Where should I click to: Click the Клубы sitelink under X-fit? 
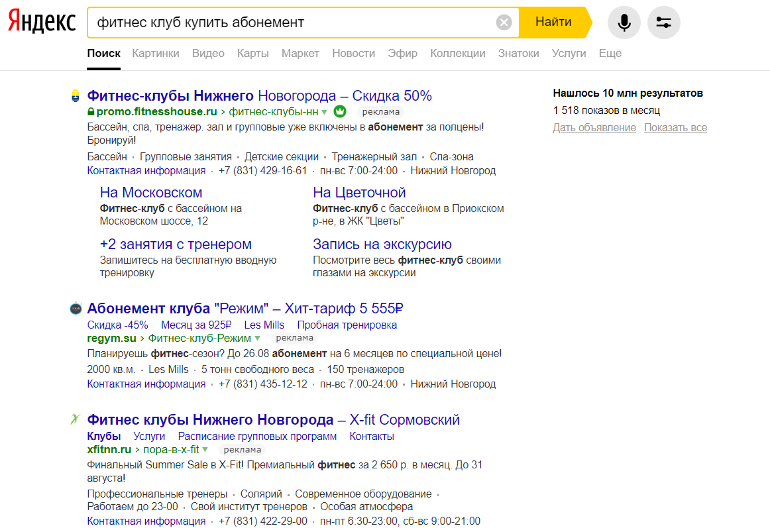103,437
